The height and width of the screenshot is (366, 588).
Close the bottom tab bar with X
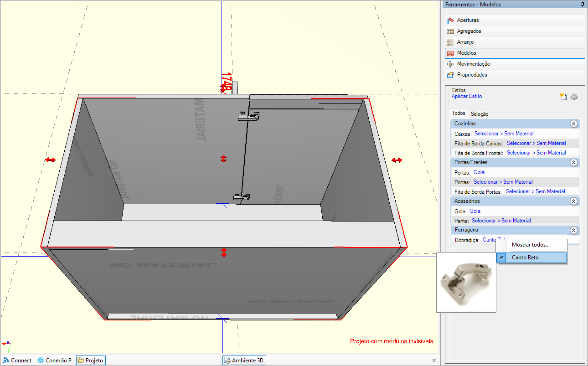(x=434, y=360)
